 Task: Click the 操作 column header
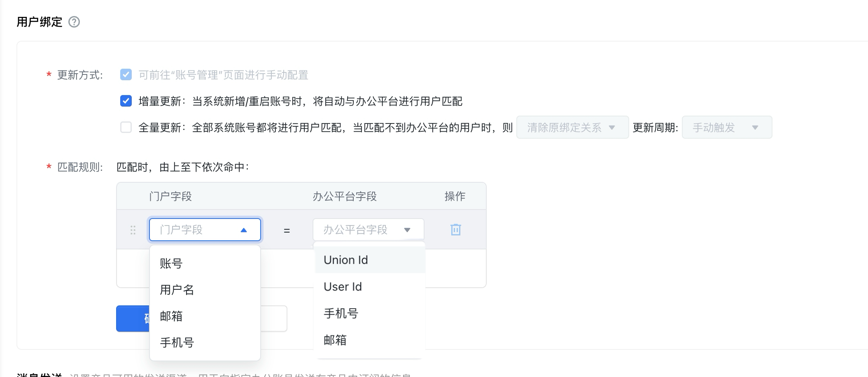pyautogui.click(x=455, y=196)
